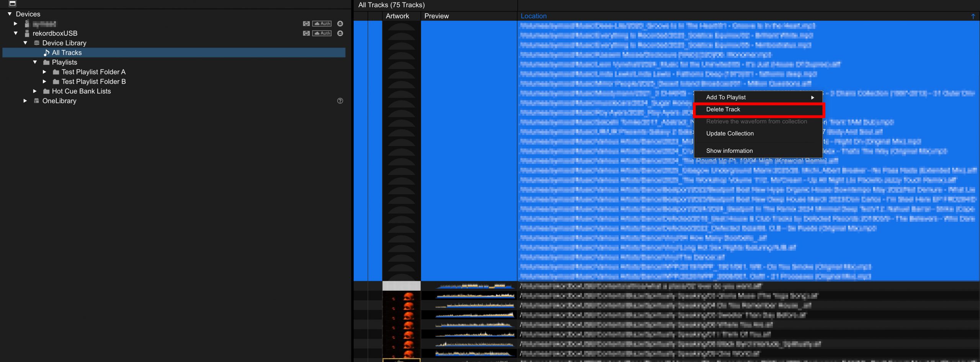Expand Test Playlist Folder A
Image resolution: width=980 pixels, height=362 pixels.
[44, 72]
